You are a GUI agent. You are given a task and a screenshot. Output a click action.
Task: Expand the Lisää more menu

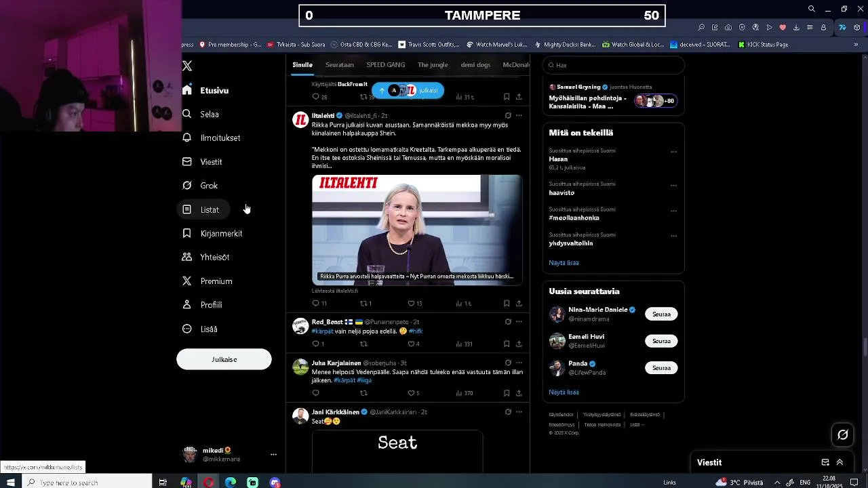[200, 329]
